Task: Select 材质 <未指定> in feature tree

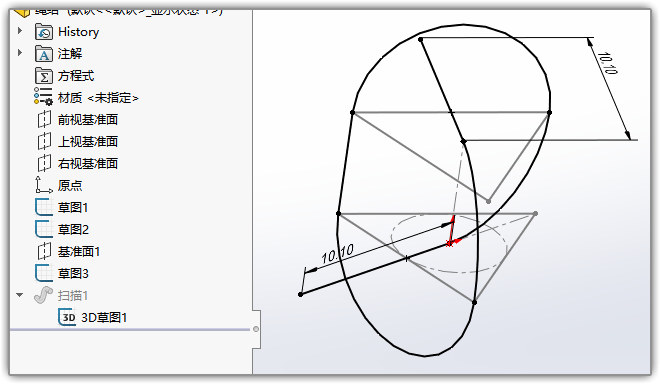Action: tap(98, 98)
